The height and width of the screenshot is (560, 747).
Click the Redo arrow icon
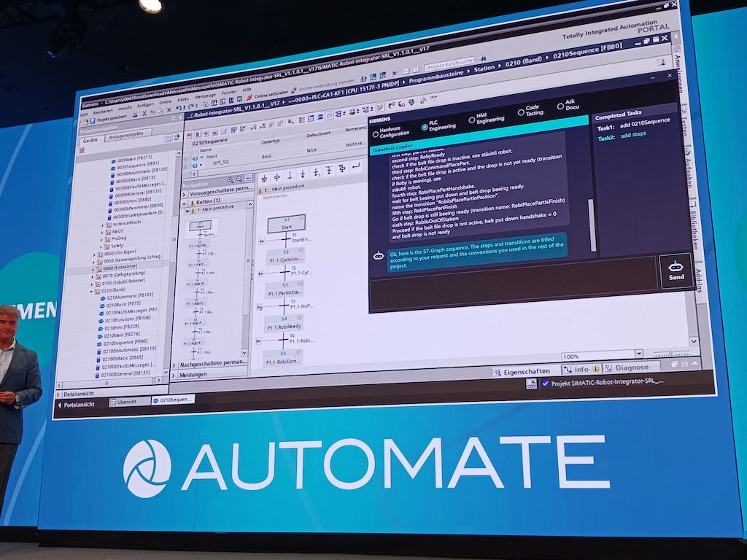point(190,106)
